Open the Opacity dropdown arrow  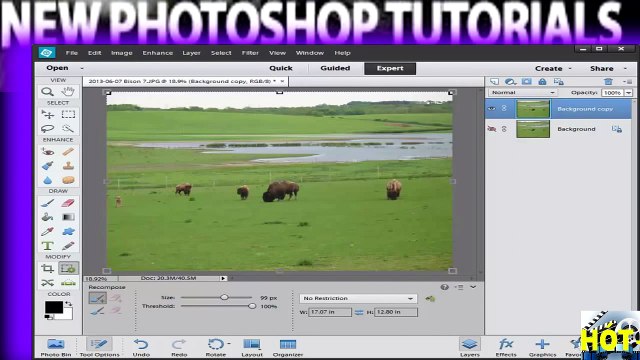629,93
